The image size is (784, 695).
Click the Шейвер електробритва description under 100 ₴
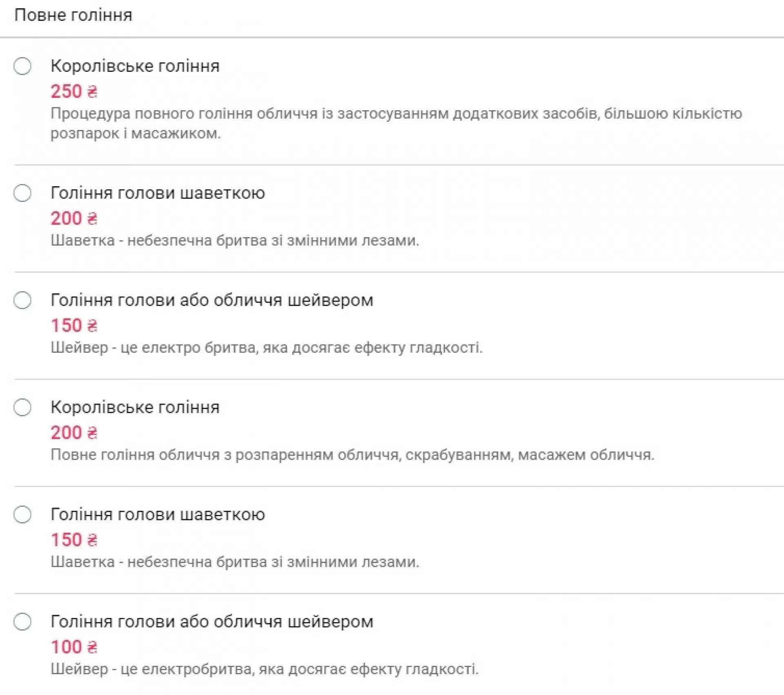point(264,669)
